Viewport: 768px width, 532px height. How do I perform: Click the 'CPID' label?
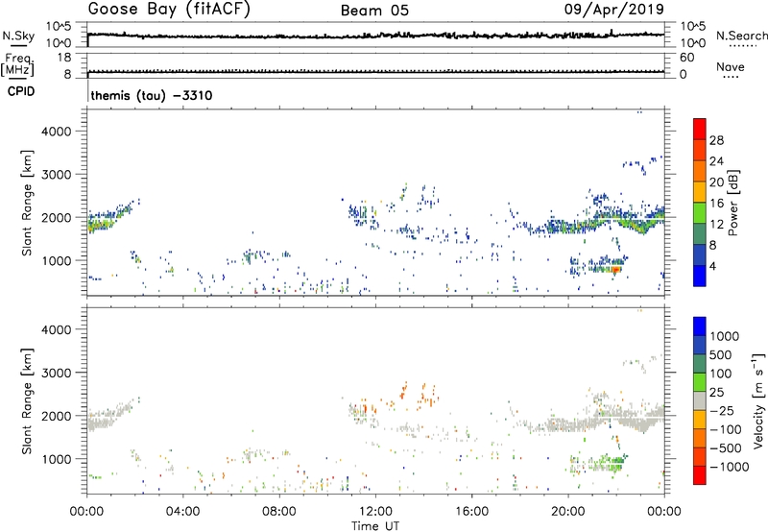click(21, 91)
